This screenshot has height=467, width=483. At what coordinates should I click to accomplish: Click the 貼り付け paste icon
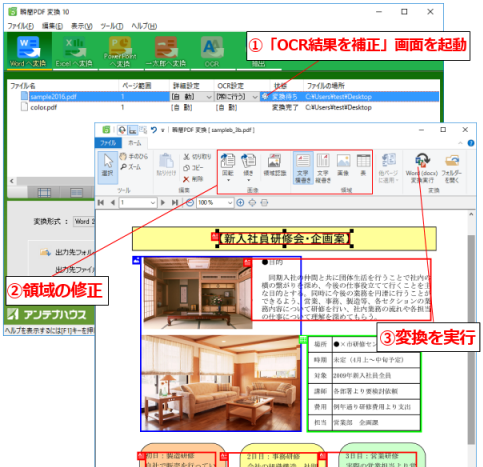[x=166, y=165]
